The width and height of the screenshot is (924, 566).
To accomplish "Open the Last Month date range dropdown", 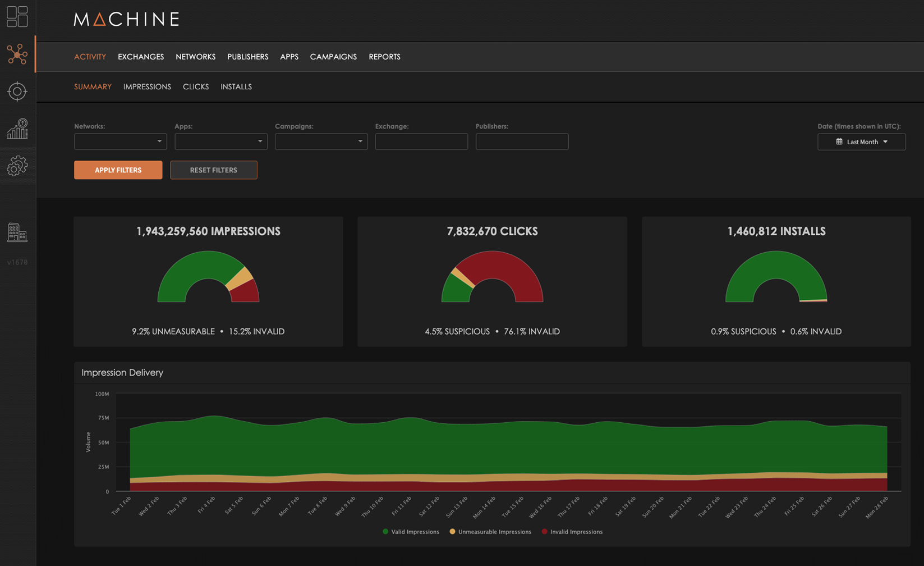I will [861, 141].
